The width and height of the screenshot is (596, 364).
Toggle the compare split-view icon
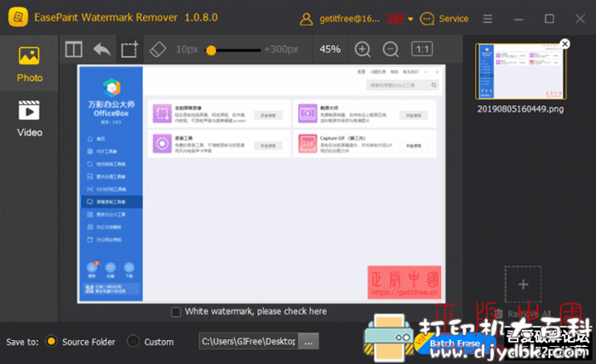(x=74, y=49)
